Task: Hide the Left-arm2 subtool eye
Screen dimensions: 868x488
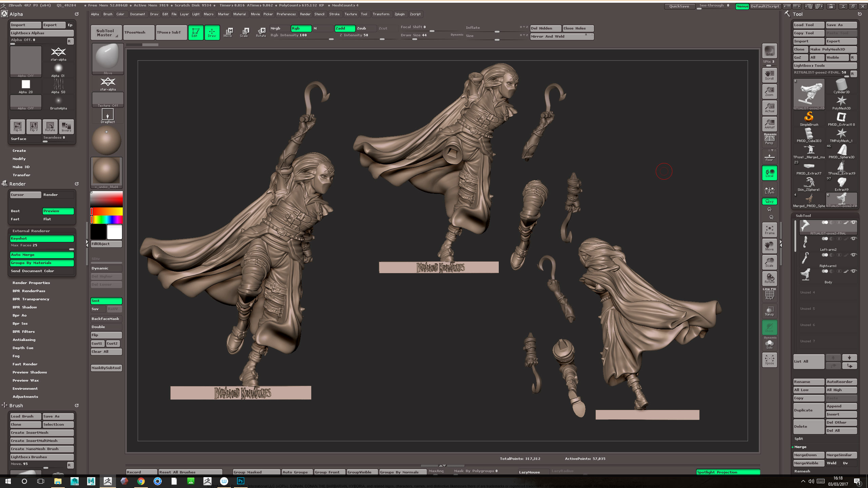Action: [x=854, y=239]
